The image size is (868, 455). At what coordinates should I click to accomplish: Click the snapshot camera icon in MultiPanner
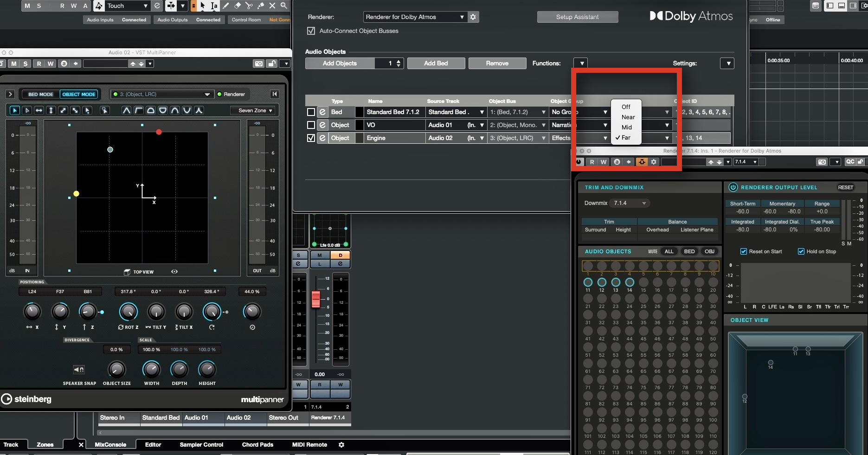[x=259, y=64]
